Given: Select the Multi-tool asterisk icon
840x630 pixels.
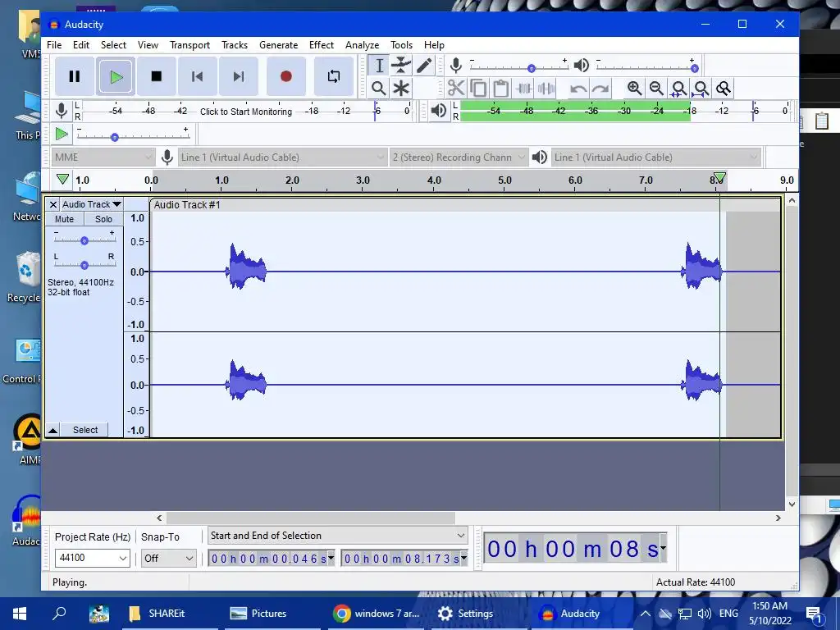Looking at the screenshot, I should coord(400,88).
